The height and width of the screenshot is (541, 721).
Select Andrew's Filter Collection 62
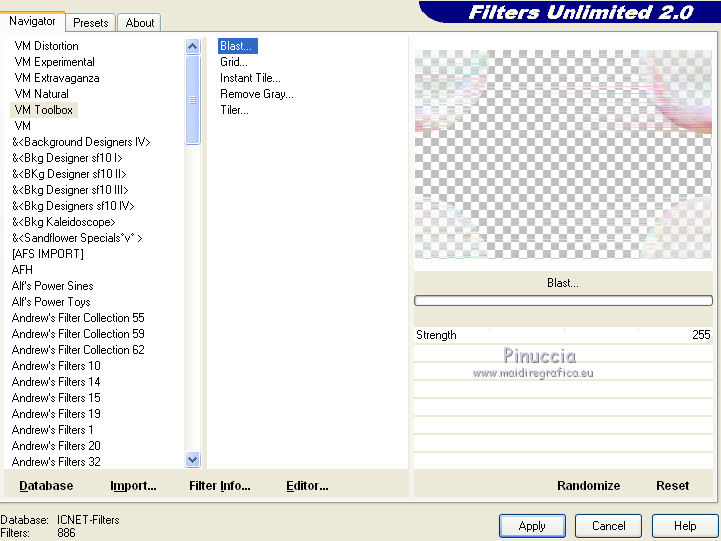pos(78,350)
